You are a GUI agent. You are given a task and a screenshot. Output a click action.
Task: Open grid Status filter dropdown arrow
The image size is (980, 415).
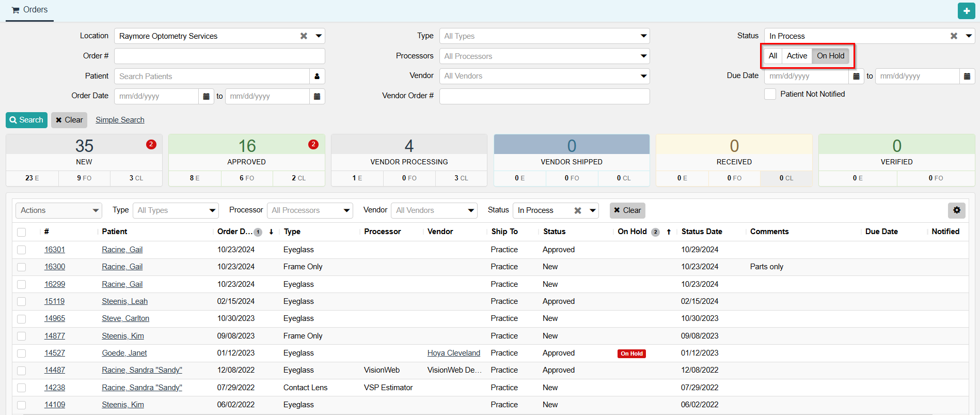click(x=592, y=210)
